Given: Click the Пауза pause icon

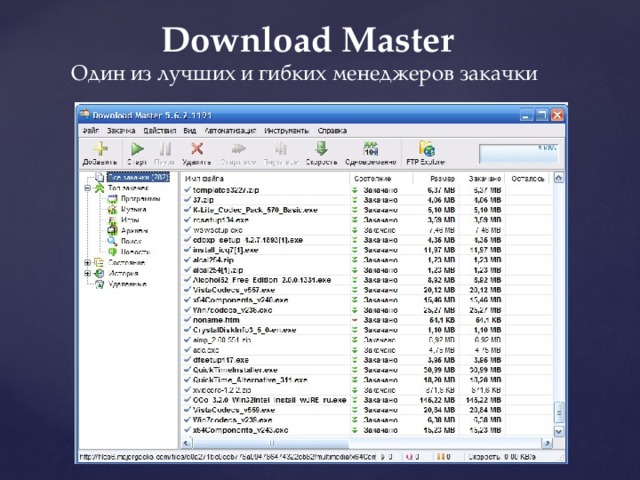Looking at the screenshot, I should click(165, 149).
